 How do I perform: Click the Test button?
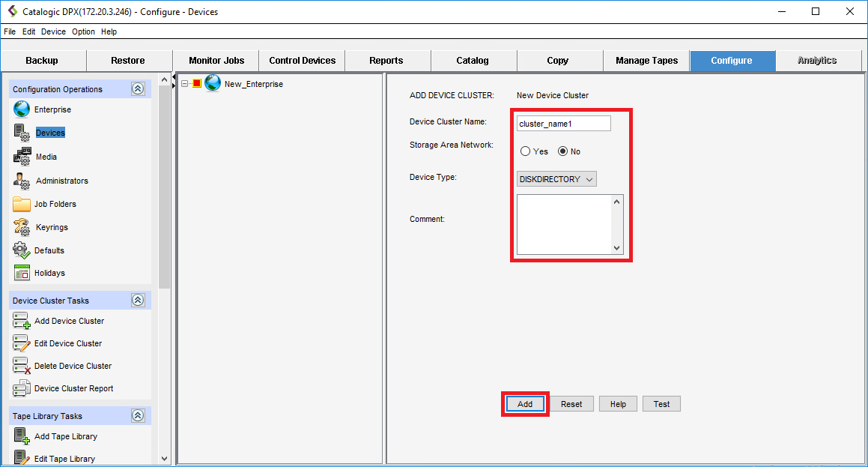(x=661, y=404)
